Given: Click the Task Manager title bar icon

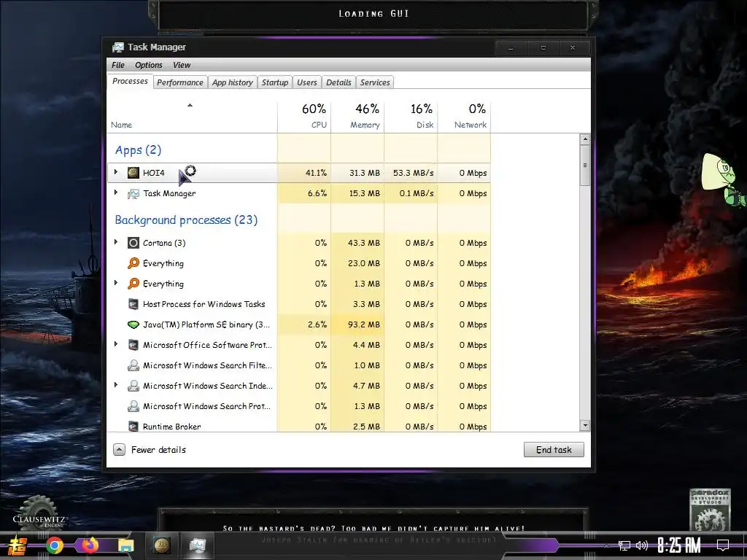Looking at the screenshot, I should point(117,47).
